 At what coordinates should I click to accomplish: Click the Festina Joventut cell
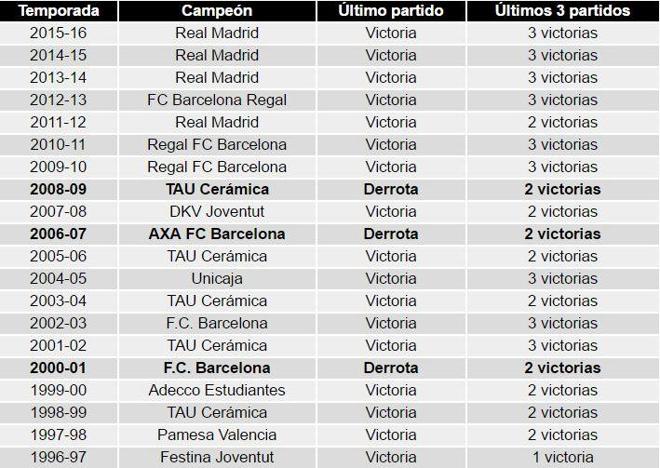(x=216, y=457)
